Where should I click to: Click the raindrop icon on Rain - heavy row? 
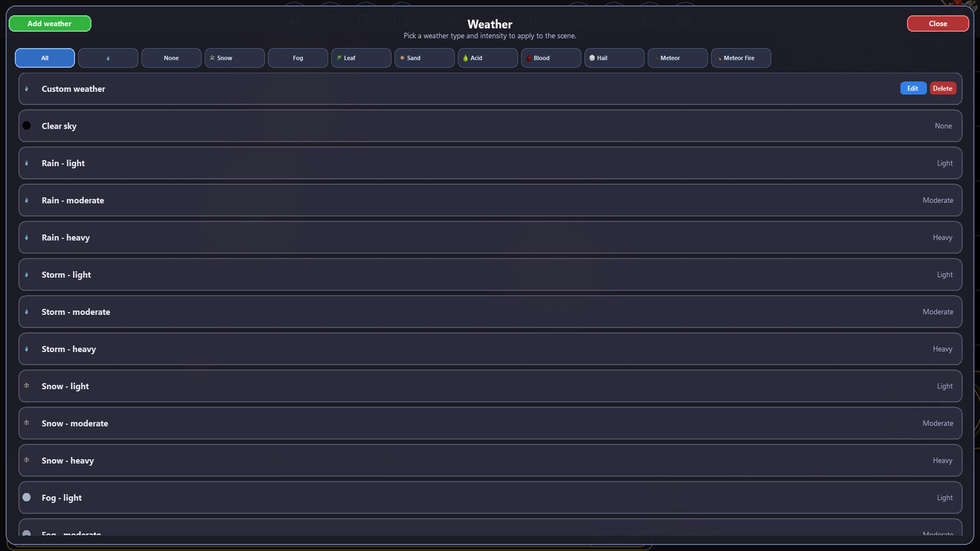27,237
